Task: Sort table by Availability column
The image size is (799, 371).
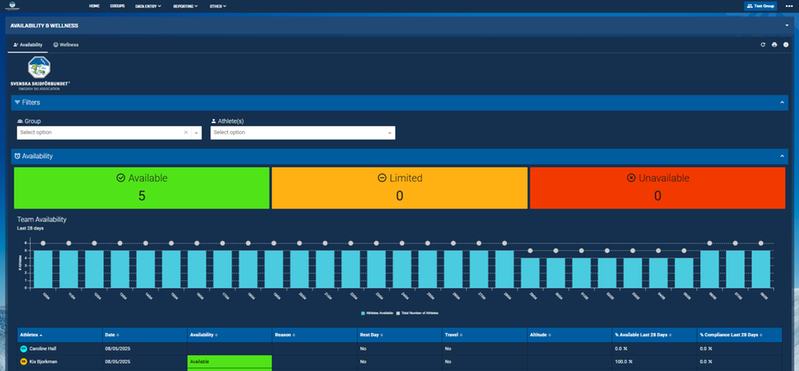Action: tap(230, 335)
